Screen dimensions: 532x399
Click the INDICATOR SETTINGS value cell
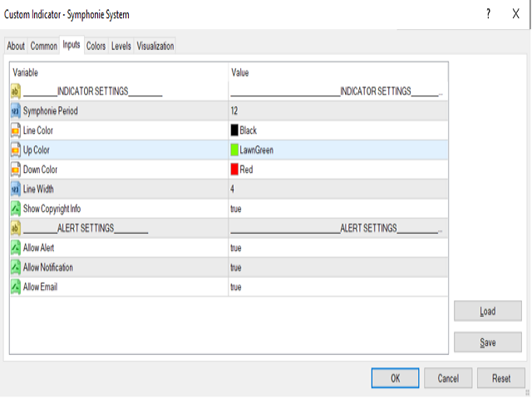point(338,91)
